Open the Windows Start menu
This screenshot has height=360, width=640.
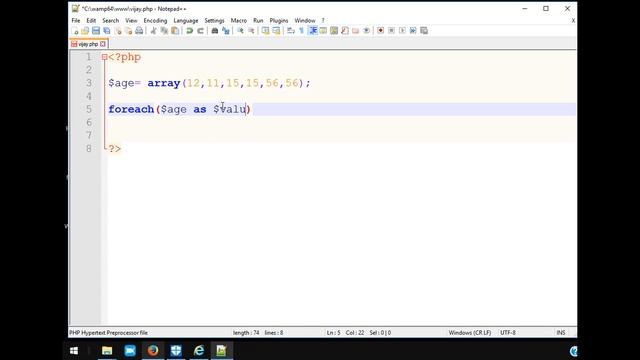pos(74,351)
